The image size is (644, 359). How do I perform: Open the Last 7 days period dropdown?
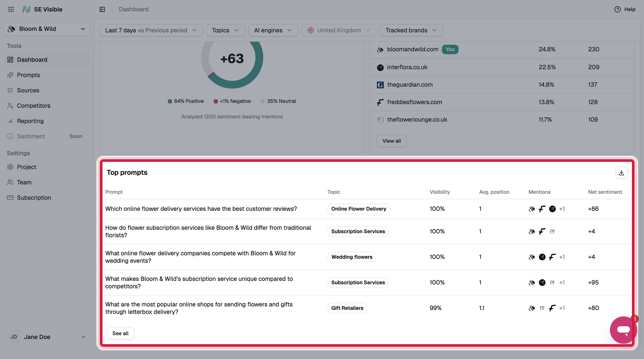pos(151,30)
